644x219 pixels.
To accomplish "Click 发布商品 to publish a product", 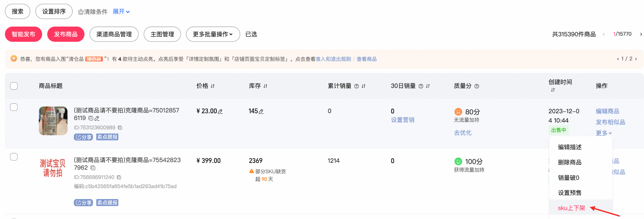I will tap(66, 34).
